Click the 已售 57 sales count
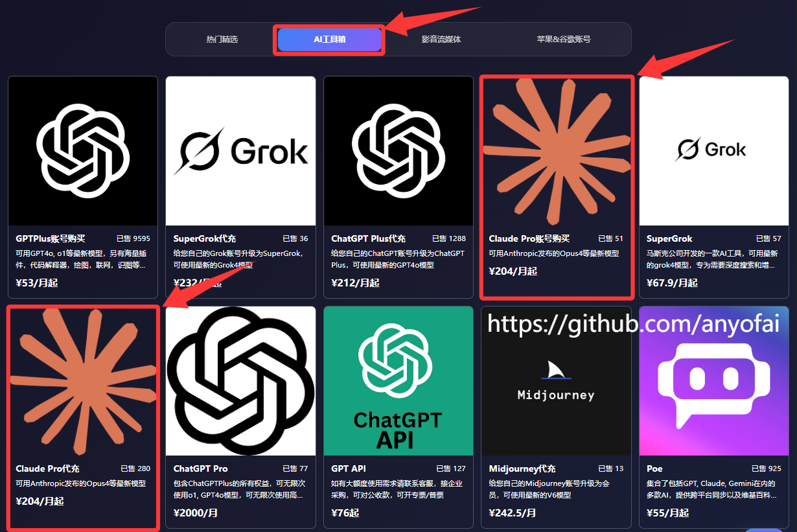This screenshot has height=532, width=797. click(x=768, y=238)
